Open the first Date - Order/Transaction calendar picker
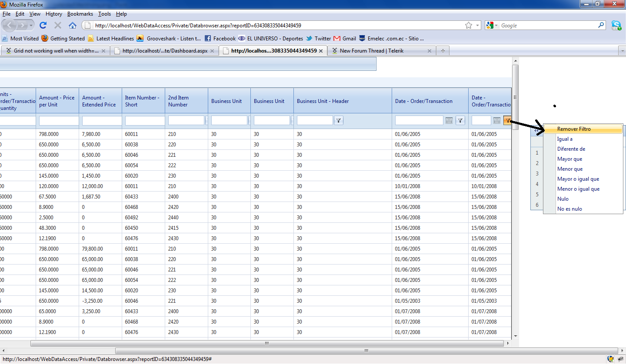This screenshot has width=626, height=364. pos(449,121)
